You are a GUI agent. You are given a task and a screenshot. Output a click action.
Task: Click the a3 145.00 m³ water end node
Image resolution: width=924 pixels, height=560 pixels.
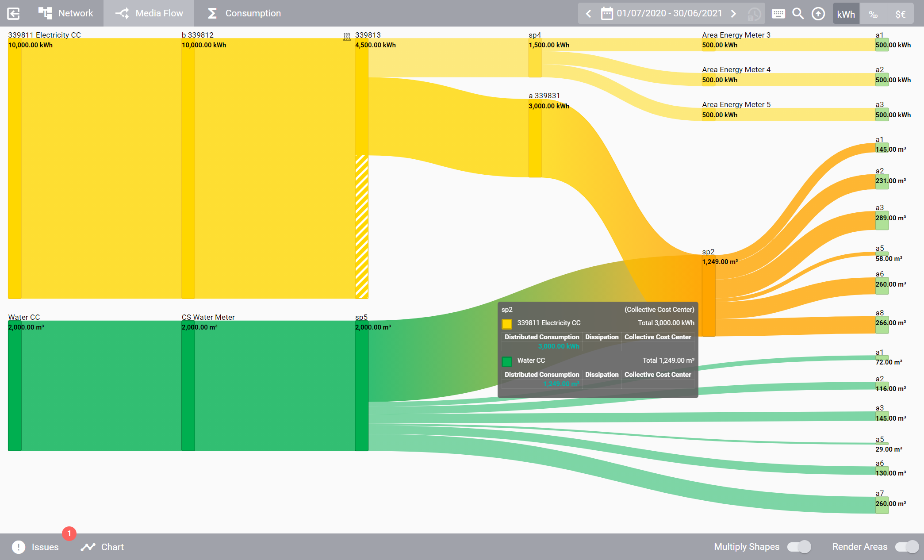point(882,416)
